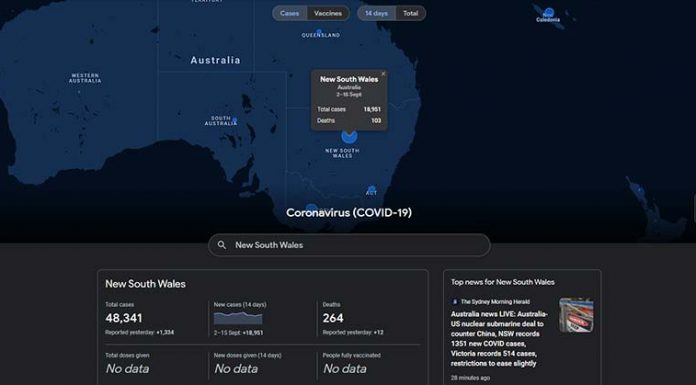Viewport: 696px width, 385px height.
Task: Click '2–15 Sept: +18,951' text
Action: click(x=238, y=333)
